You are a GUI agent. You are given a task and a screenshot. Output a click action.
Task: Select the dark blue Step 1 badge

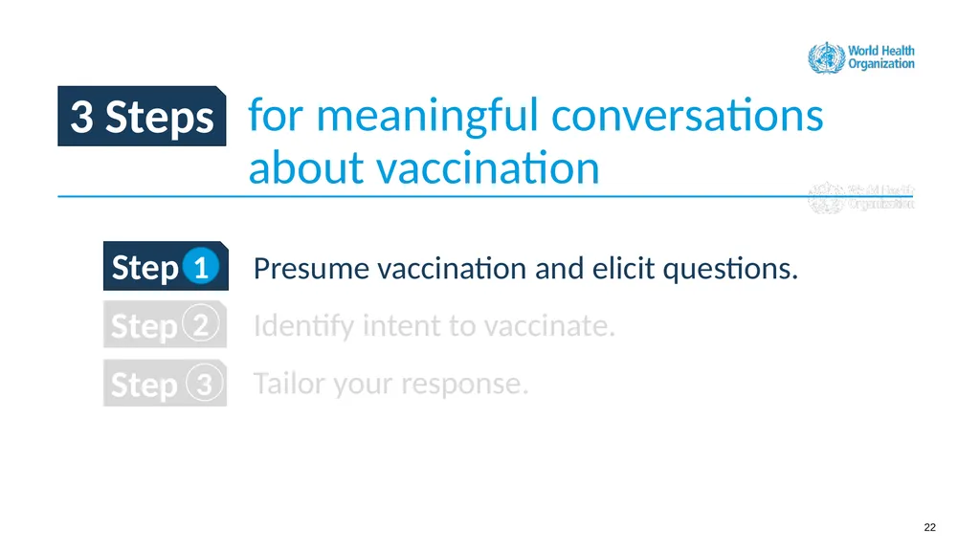(x=166, y=266)
